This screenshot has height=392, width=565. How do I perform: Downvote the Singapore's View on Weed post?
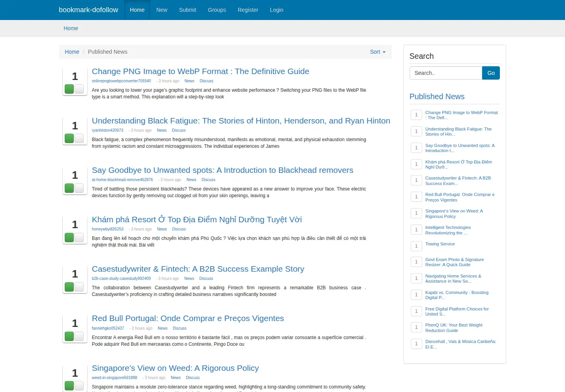pyautogui.click(x=79, y=386)
